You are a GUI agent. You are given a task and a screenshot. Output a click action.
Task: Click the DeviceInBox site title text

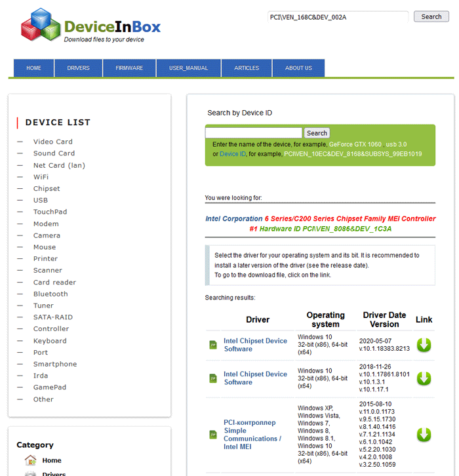pyautogui.click(x=112, y=27)
